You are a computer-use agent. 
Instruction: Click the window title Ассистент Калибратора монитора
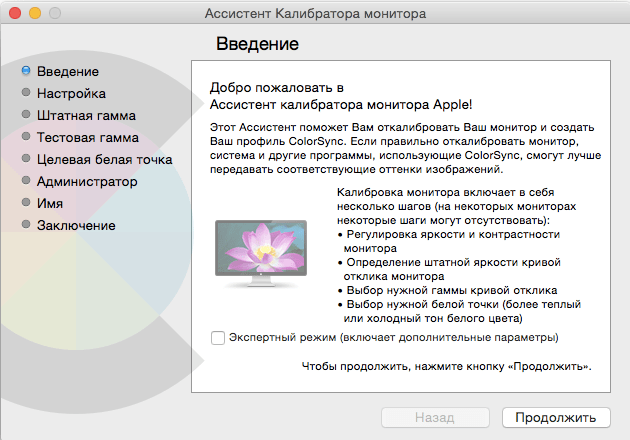[315, 13]
